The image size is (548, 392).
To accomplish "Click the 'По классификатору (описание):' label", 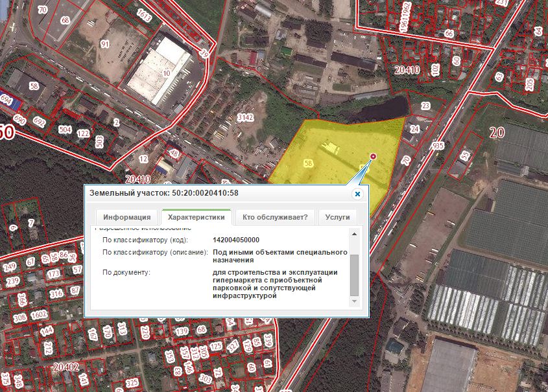I will point(155,252).
